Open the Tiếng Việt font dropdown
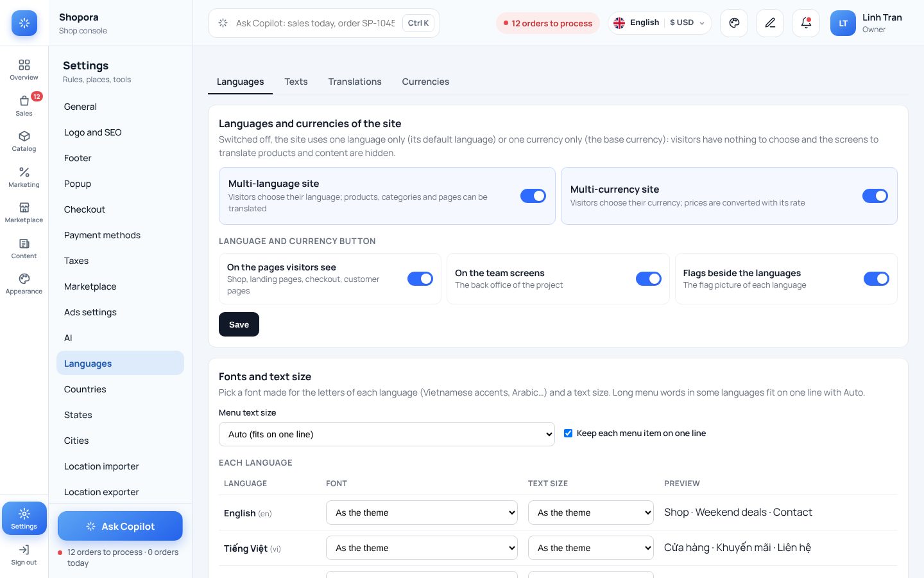 coord(422,548)
